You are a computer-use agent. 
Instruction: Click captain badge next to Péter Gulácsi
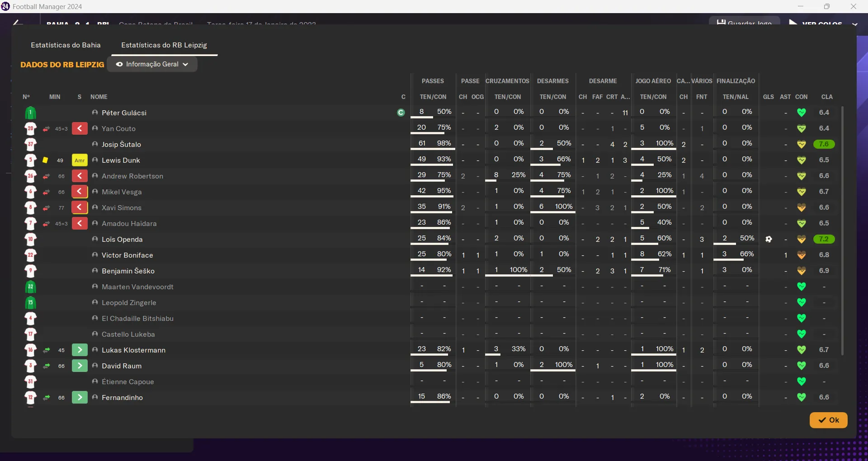point(401,113)
